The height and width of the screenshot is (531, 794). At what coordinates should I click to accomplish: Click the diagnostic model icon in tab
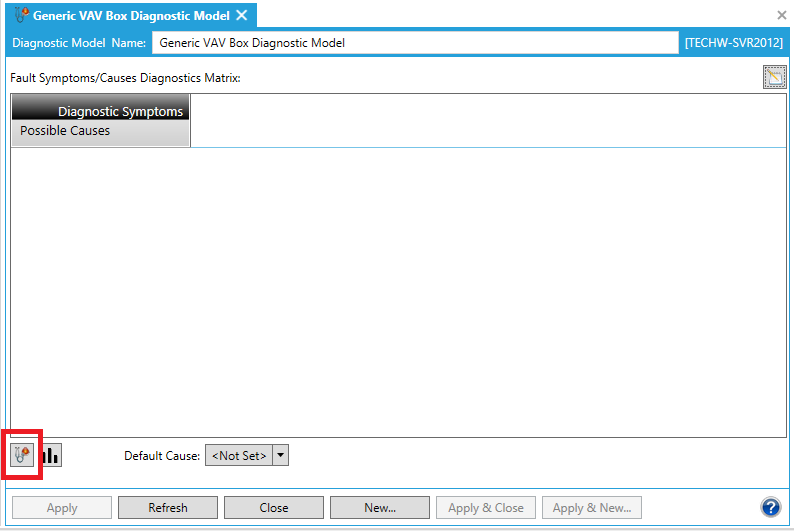(x=21, y=15)
